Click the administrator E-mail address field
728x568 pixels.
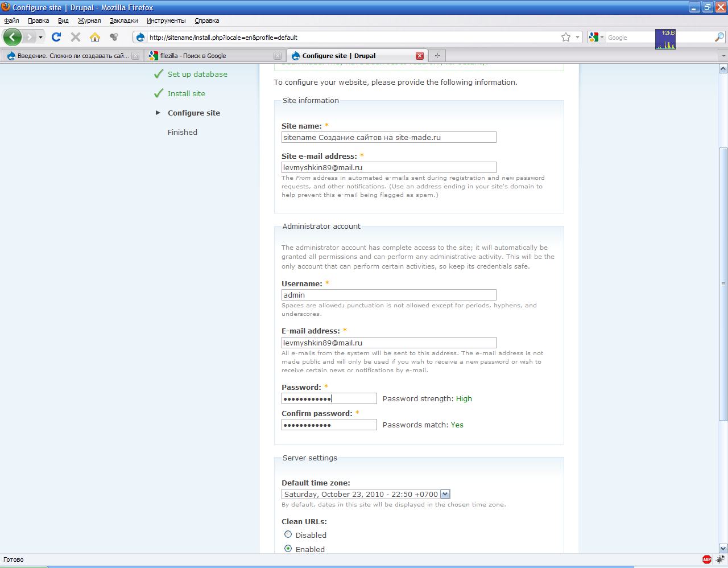(389, 343)
